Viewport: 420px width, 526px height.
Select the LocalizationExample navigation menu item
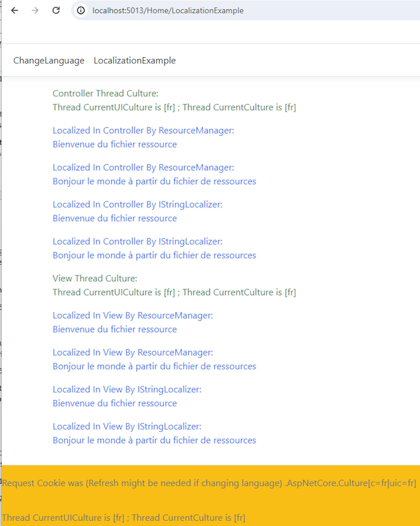pos(134,60)
